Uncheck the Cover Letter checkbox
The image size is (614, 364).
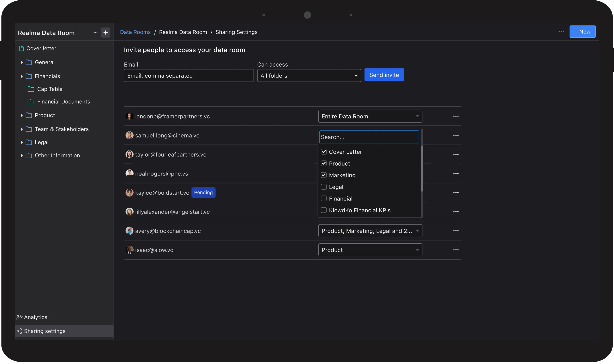click(x=324, y=152)
